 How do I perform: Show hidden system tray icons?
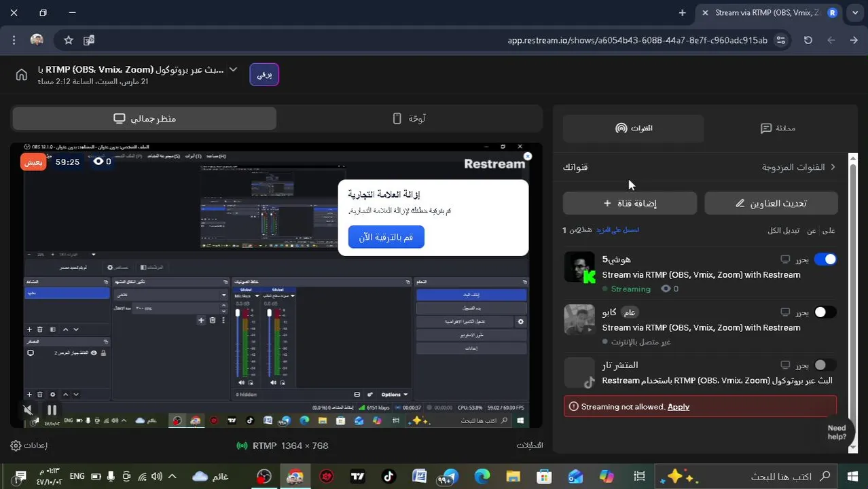173,477
